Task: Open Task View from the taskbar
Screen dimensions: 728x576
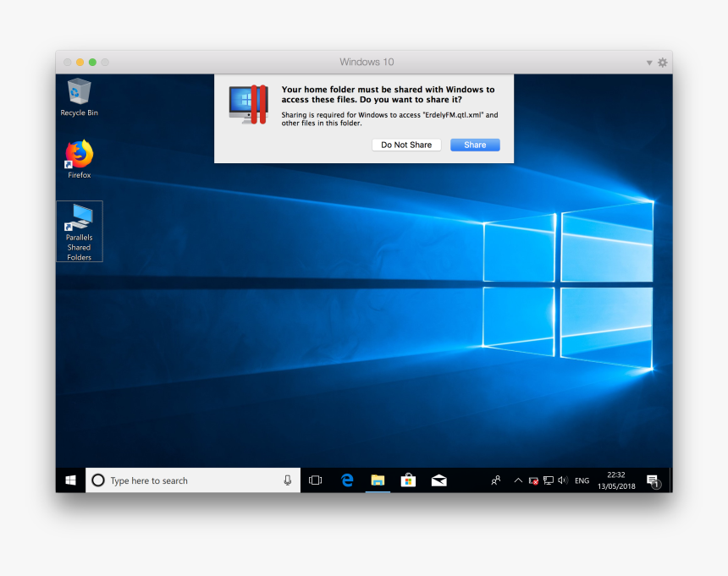Action: pos(315,480)
